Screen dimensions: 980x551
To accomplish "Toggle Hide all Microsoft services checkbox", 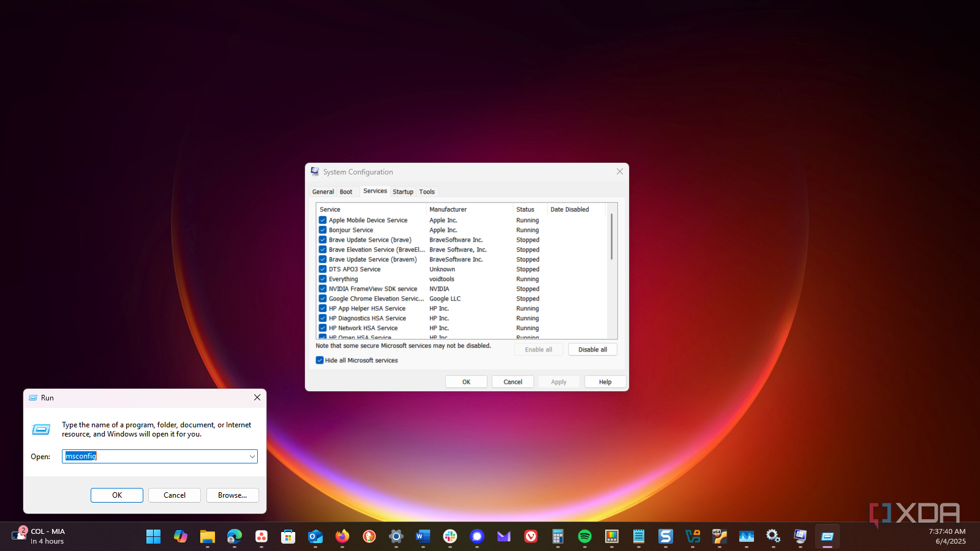I will [320, 361].
